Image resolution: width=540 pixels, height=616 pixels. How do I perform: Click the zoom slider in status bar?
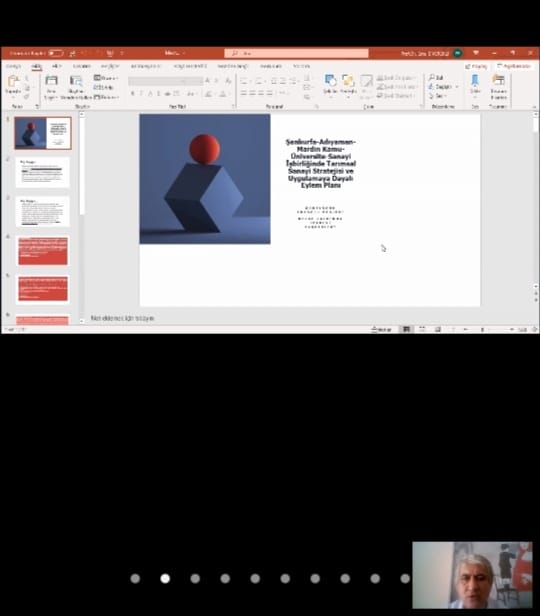tap(482, 329)
